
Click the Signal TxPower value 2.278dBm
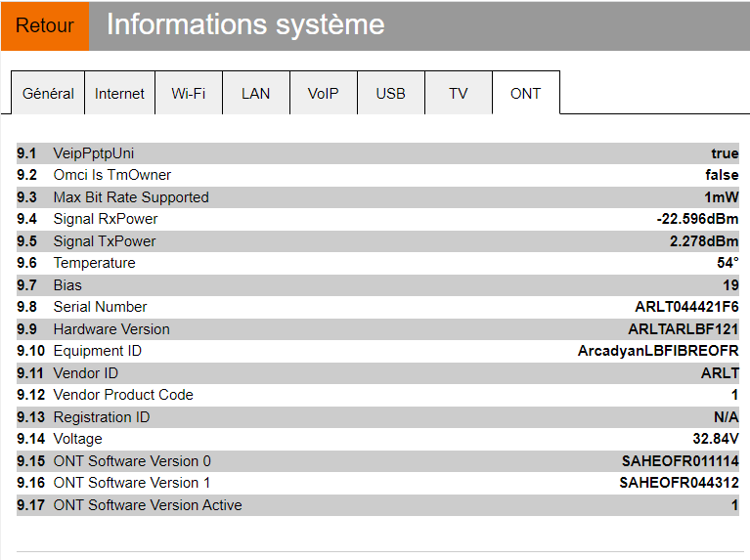(704, 241)
